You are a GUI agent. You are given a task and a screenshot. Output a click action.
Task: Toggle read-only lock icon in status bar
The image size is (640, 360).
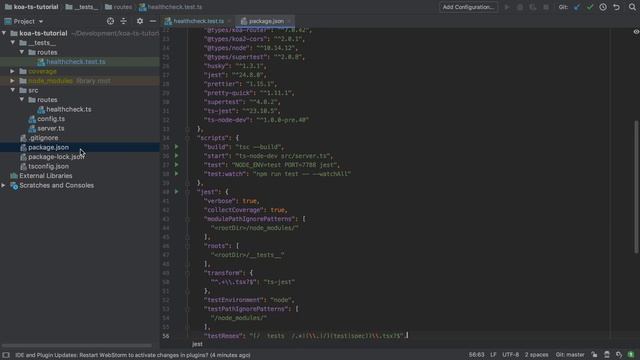point(594,355)
